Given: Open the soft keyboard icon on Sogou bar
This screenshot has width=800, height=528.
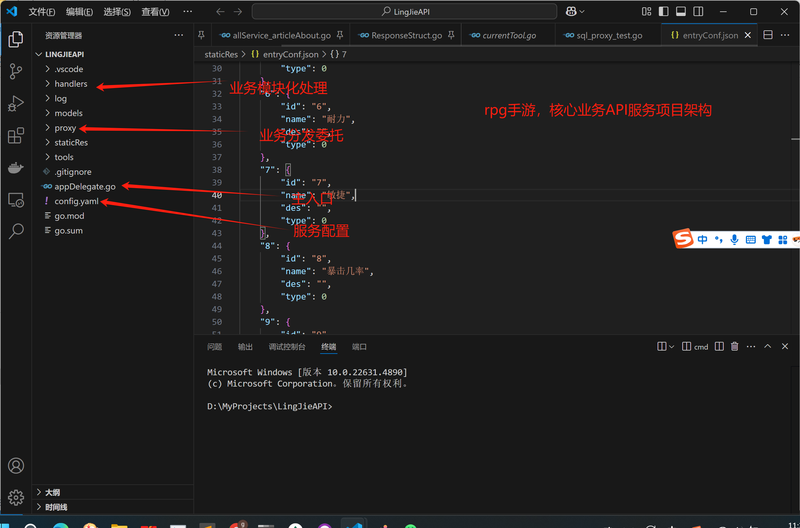Looking at the screenshot, I should [751, 239].
